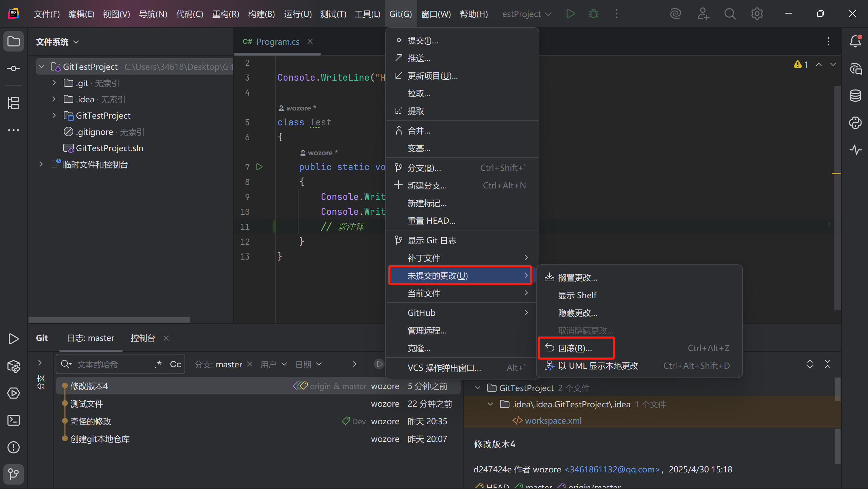Screen dimensions: 868x489
Task: Switch to the 控制台 tab
Action: point(143,338)
